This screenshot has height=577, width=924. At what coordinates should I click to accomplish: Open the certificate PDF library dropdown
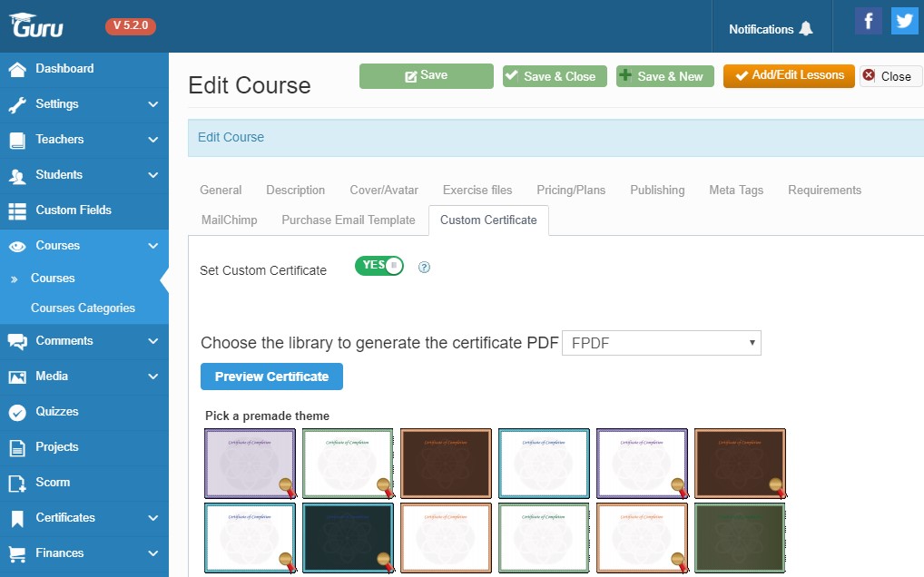[661, 343]
